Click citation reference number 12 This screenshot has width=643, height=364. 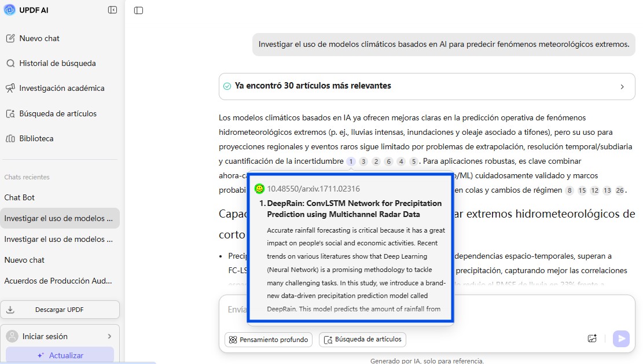(x=594, y=190)
